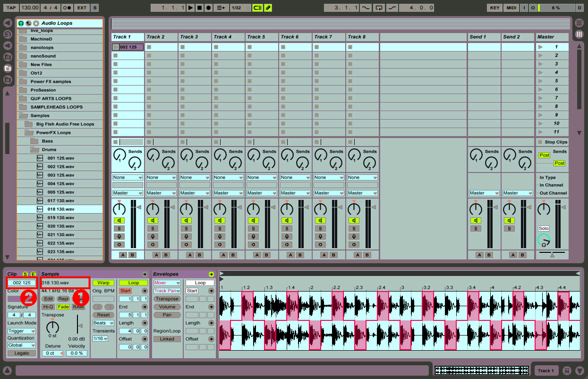
Task: Click the TAP tempo button
Action: 11,8
